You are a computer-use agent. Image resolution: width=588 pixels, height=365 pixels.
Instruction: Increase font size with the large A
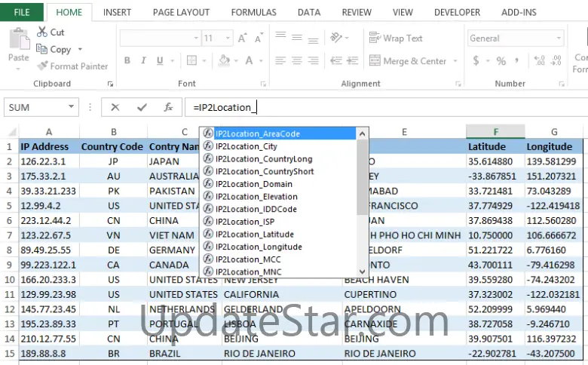pyautogui.click(x=242, y=38)
